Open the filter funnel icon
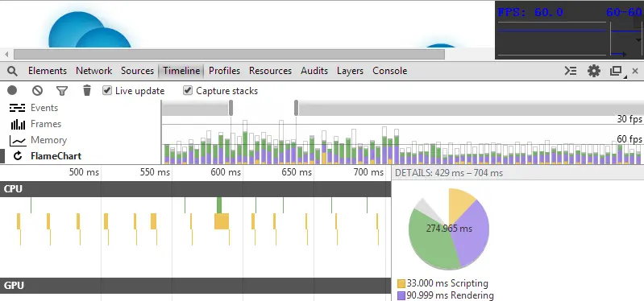Viewport: 644px width, 301px height. (x=62, y=91)
